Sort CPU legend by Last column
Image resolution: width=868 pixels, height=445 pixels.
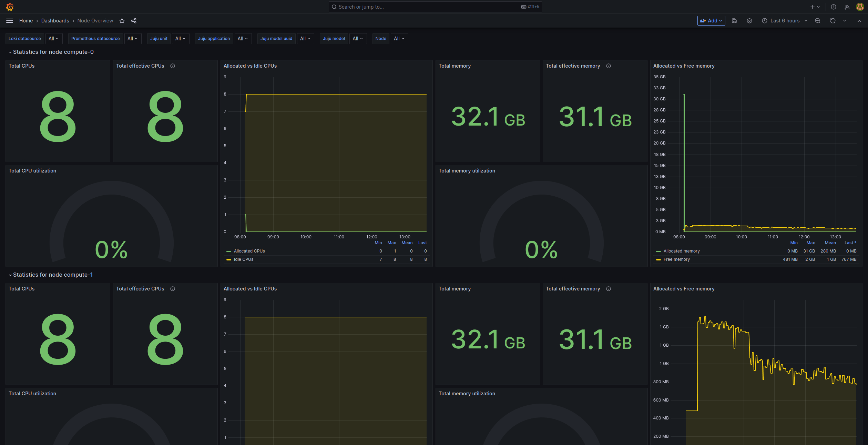click(422, 243)
